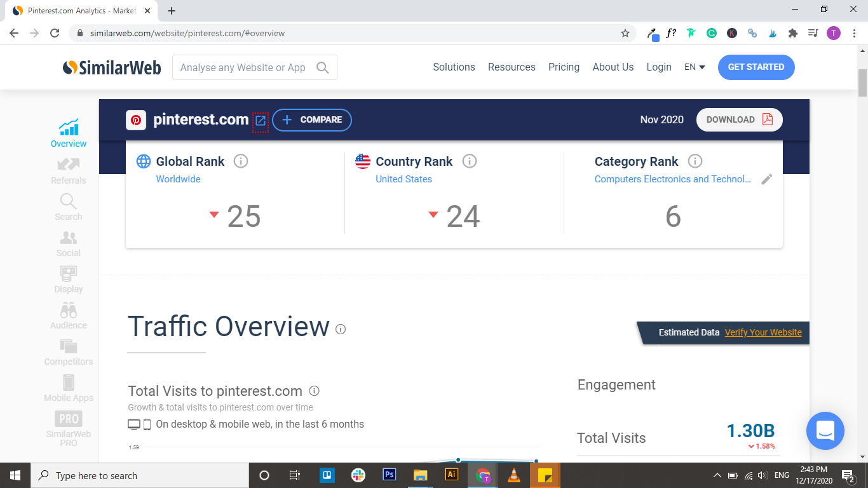Open VLC media player from the taskbar
This screenshot has width=868, height=488.
(x=514, y=475)
